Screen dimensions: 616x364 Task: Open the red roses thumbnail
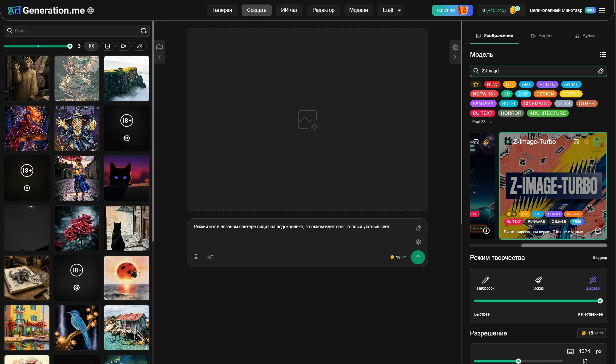[77, 228]
